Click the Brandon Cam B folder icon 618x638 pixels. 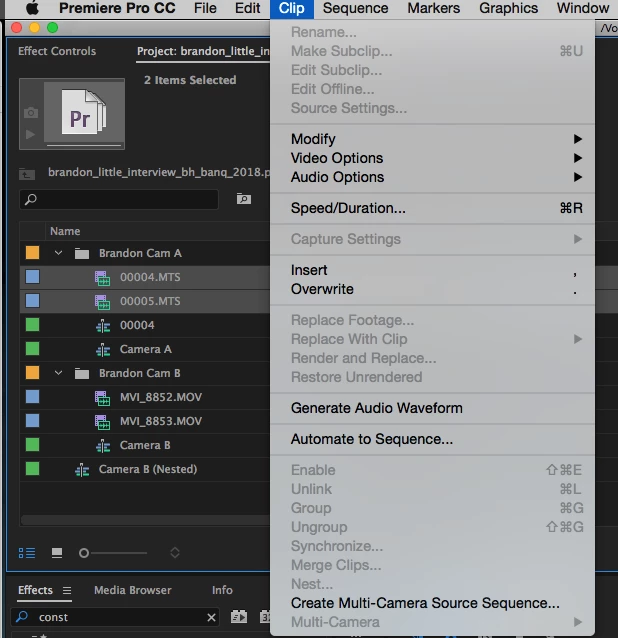(x=82, y=374)
